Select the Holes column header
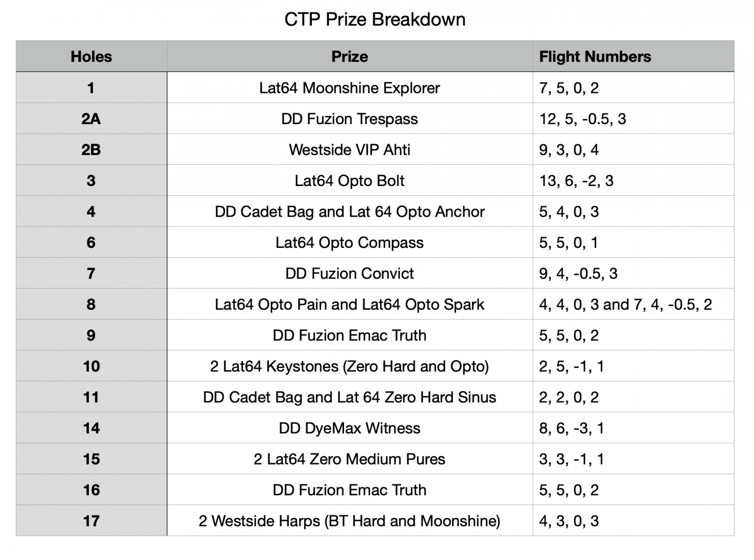 click(91, 57)
